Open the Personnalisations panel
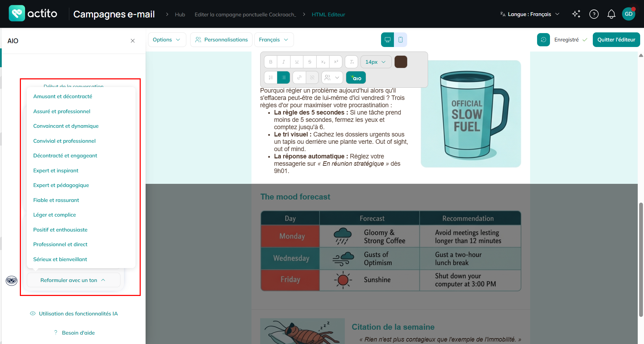Viewport: 644px width, 344px height. click(x=222, y=40)
